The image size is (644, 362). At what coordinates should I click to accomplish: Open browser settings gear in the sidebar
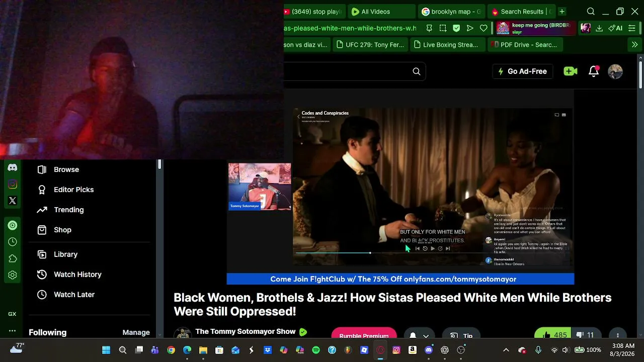tap(13, 275)
